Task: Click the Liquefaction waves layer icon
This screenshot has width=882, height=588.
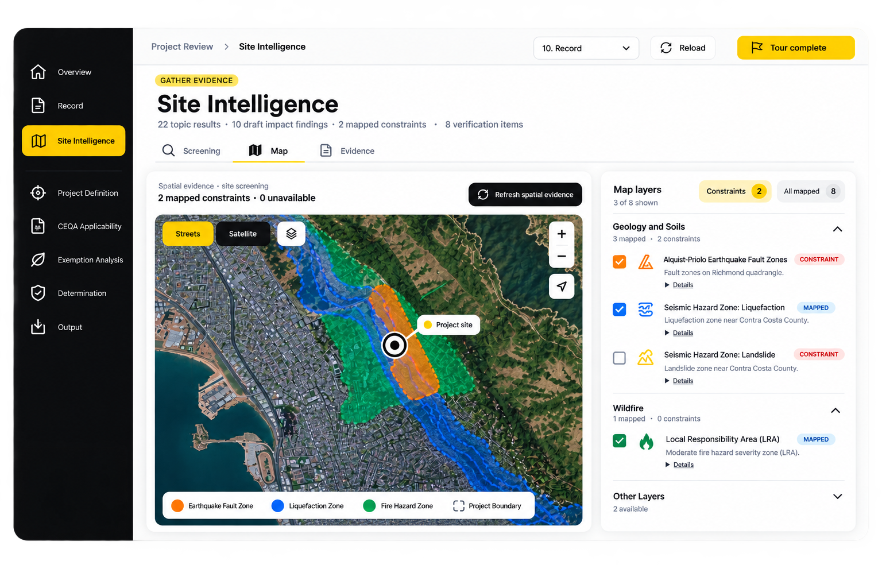Action: 645,310
